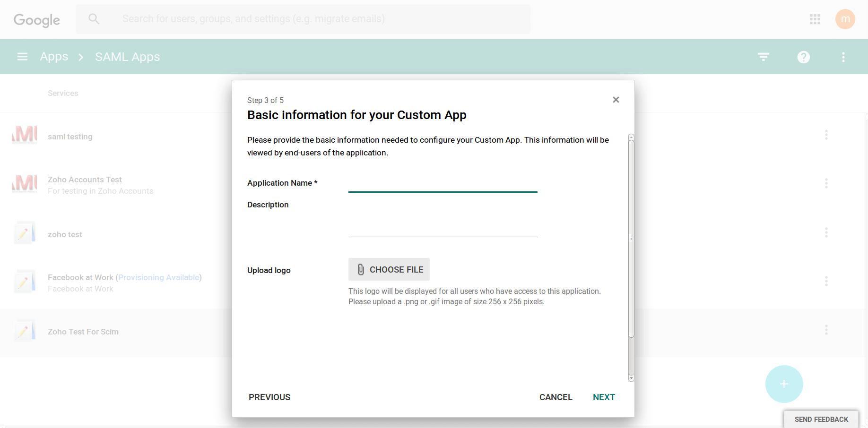Open overflow menu for Facebook at Work
Viewport: 868px width, 428px height.
point(826,281)
